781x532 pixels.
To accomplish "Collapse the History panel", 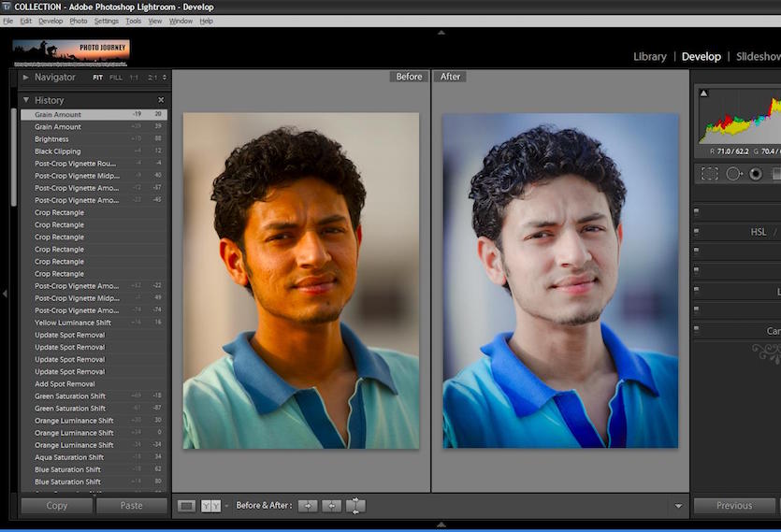I will [x=26, y=100].
